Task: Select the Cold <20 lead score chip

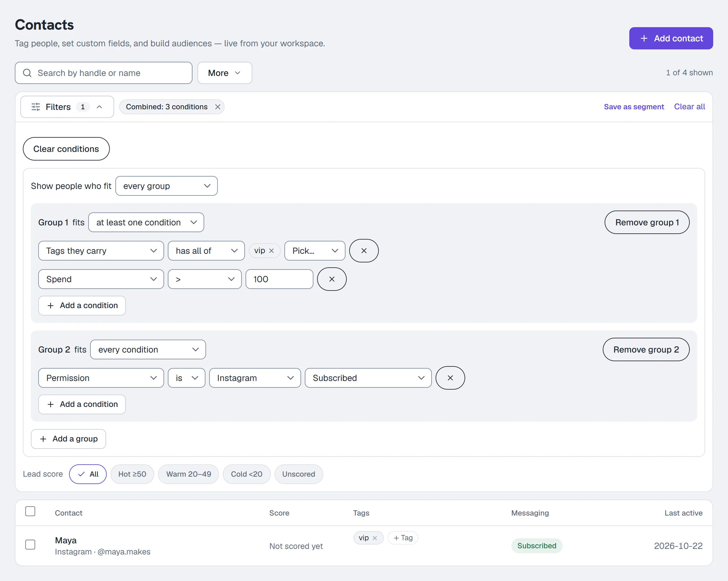Action: 246,474
